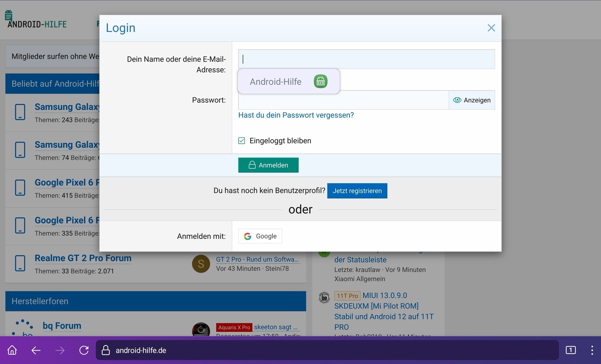Uncheck the 'Eingeloggt bleiben' checkbox
601x364 pixels.
pos(242,141)
